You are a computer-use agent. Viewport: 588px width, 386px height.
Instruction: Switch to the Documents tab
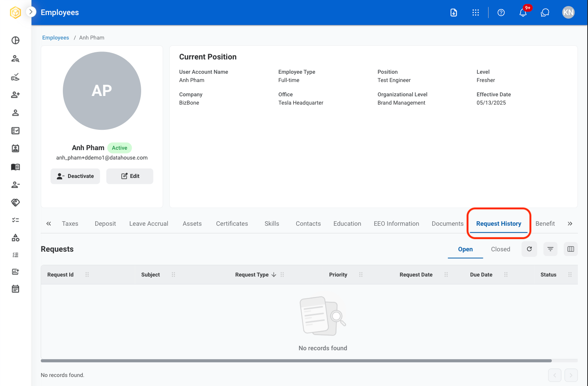[448, 223]
